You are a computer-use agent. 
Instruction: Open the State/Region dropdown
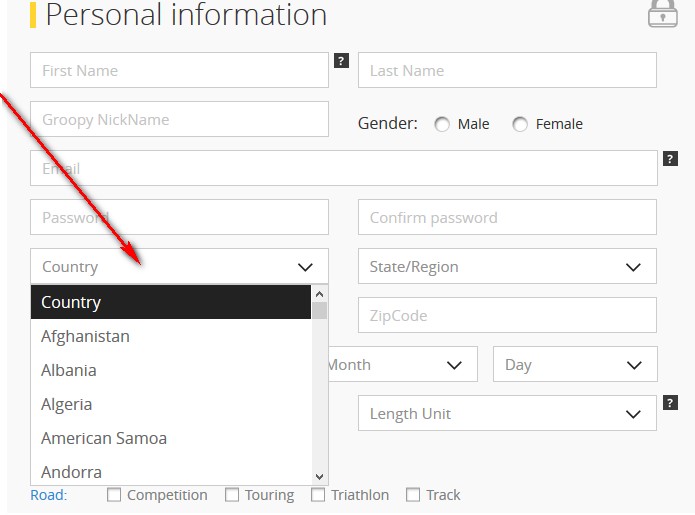pyautogui.click(x=507, y=266)
